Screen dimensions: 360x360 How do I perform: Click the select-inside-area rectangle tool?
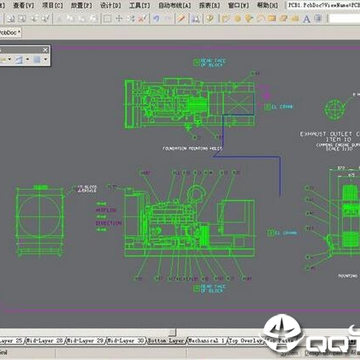(x=107, y=19)
